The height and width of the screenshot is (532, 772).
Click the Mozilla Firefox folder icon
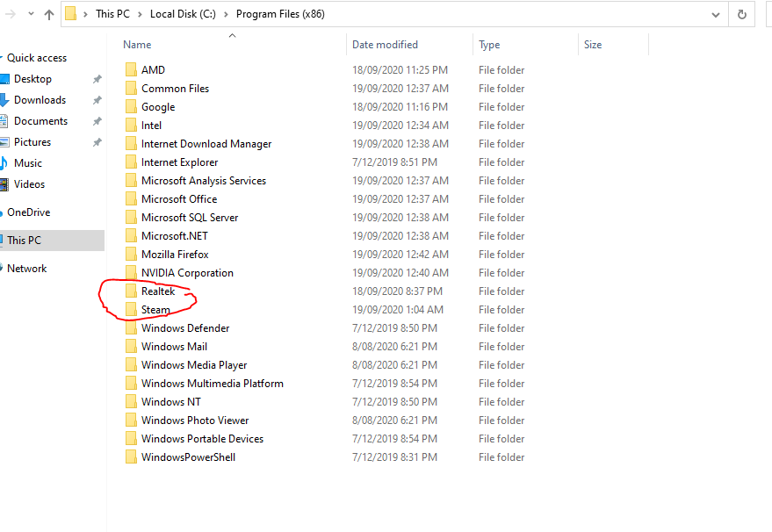tap(131, 254)
